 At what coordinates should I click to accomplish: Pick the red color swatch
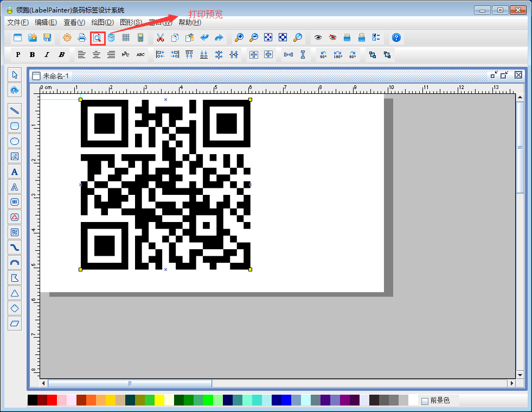click(x=52, y=400)
